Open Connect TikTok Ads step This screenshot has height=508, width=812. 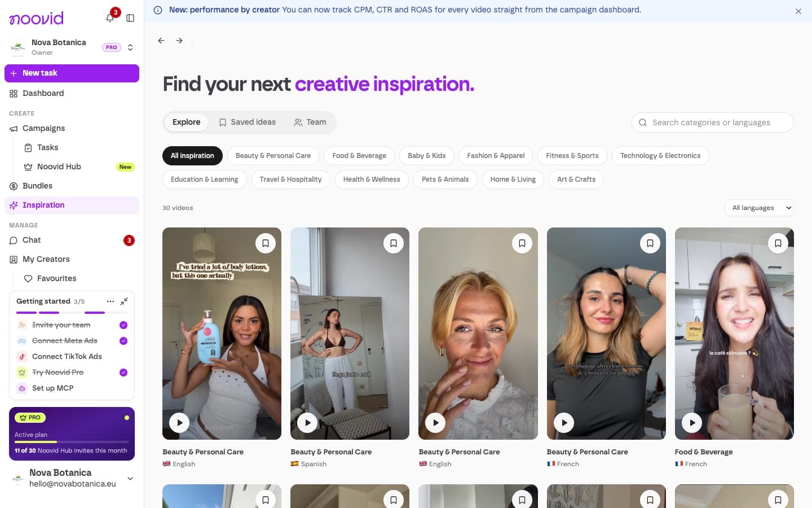coord(72,357)
